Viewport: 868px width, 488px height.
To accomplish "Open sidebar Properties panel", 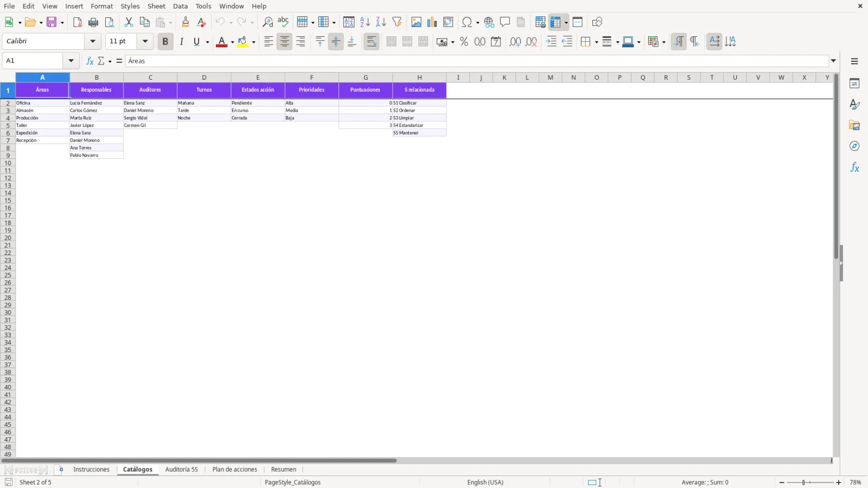I will [854, 84].
